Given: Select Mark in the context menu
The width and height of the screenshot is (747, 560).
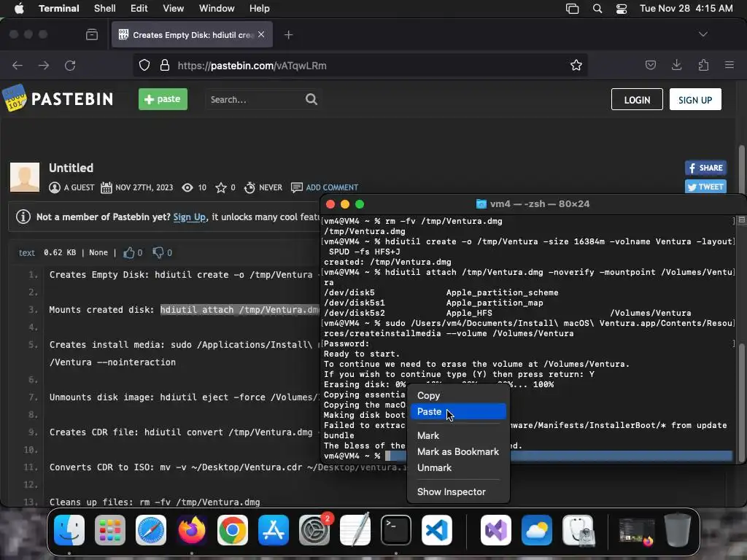Looking at the screenshot, I should point(458,436).
